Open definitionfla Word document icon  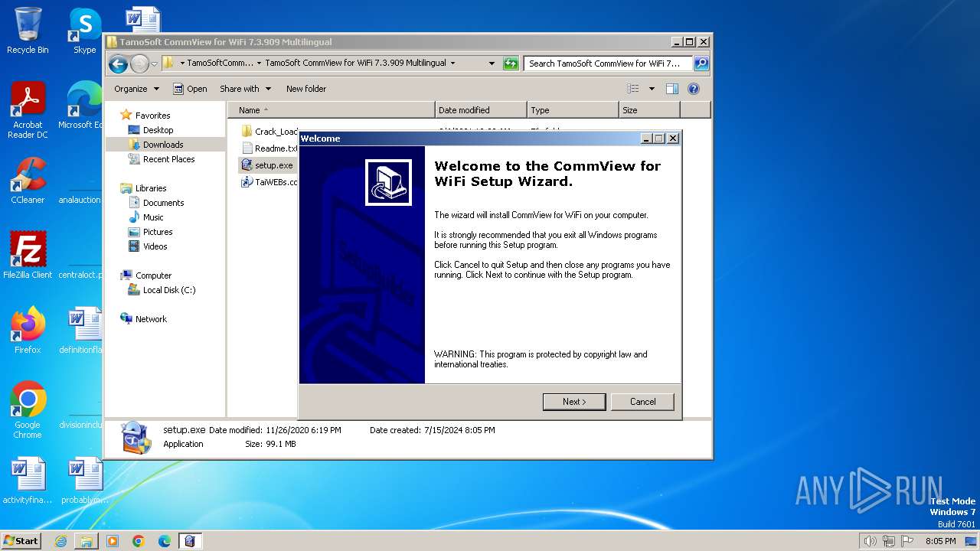(x=81, y=331)
